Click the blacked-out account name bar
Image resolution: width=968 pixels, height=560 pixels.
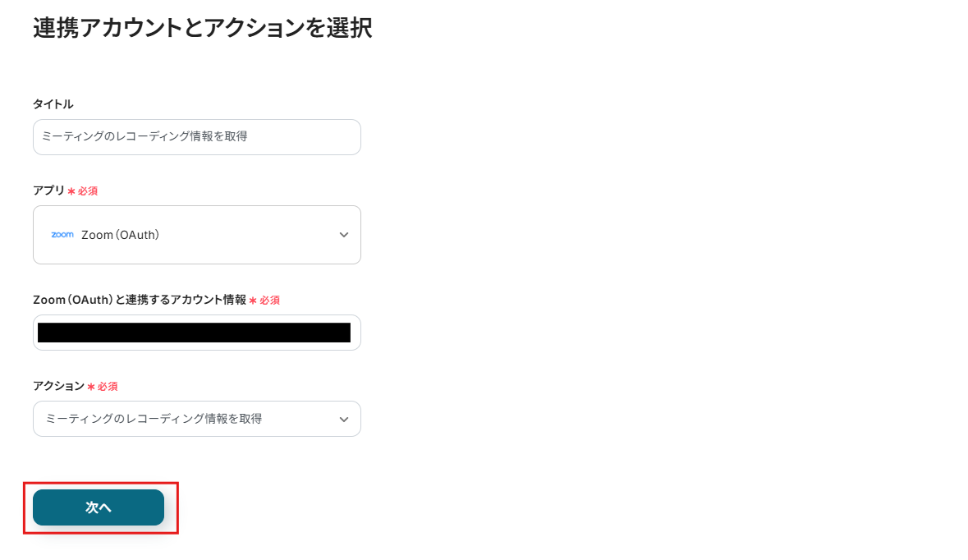pos(194,333)
